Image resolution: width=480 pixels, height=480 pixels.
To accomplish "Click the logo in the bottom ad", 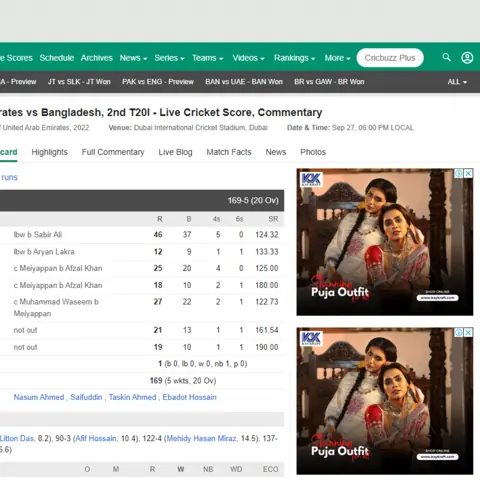I will coord(311,339).
